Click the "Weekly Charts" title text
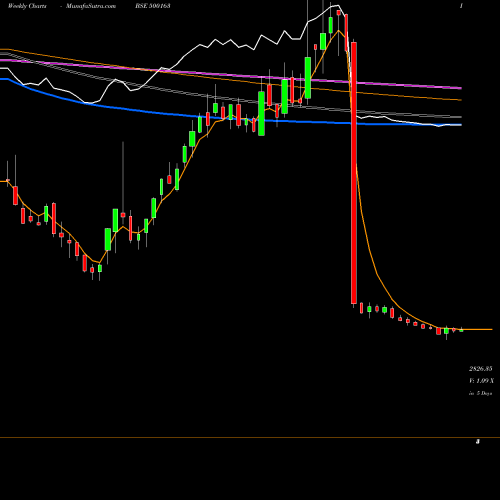This screenshot has height=500, width=500. click(x=27, y=6)
